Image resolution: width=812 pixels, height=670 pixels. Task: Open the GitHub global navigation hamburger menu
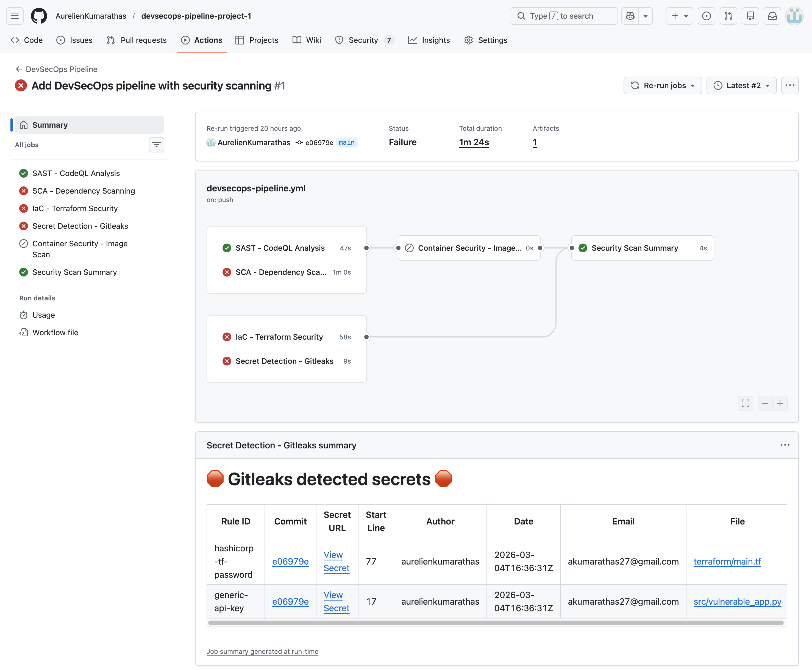(x=15, y=16)
